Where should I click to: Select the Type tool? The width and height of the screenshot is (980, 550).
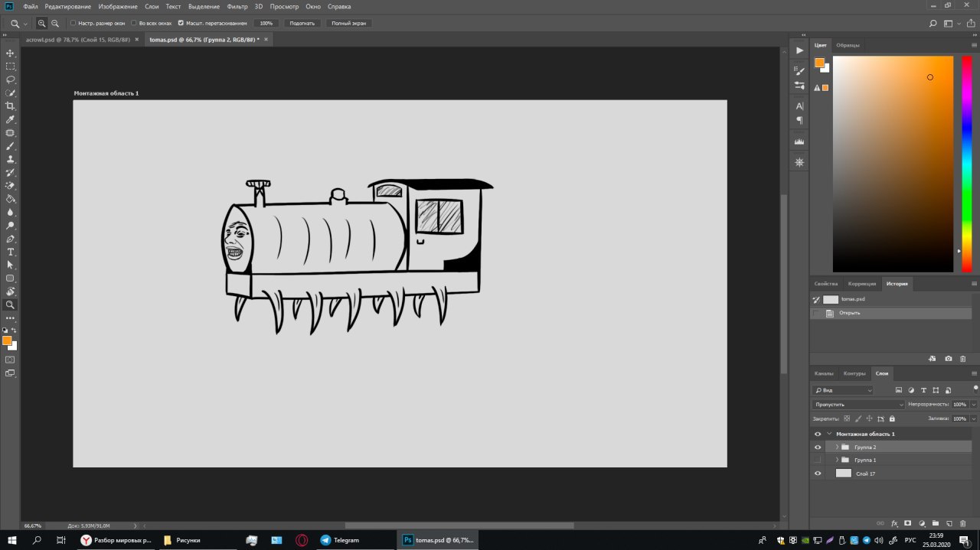(11, 252)
